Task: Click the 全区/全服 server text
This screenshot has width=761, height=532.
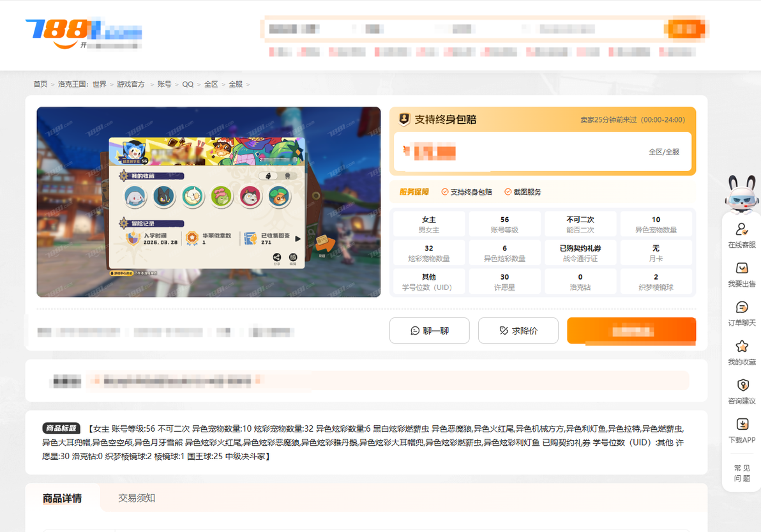Action: 664,152
